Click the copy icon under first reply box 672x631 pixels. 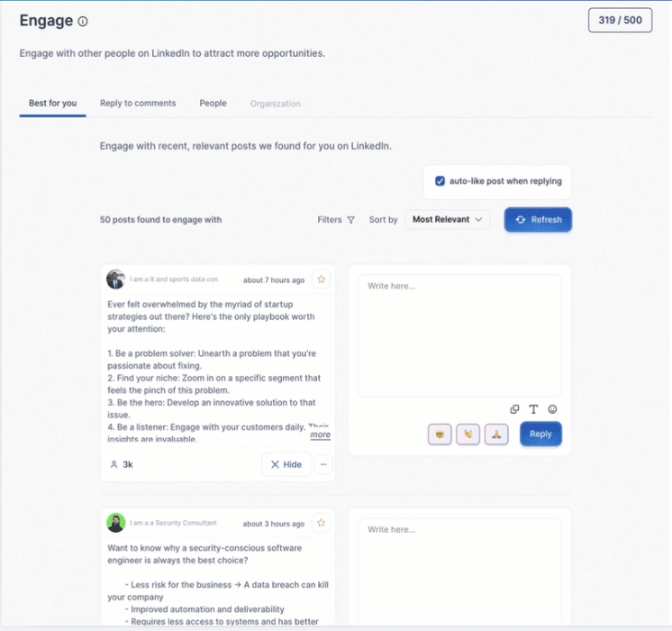[x=514, y=409]
